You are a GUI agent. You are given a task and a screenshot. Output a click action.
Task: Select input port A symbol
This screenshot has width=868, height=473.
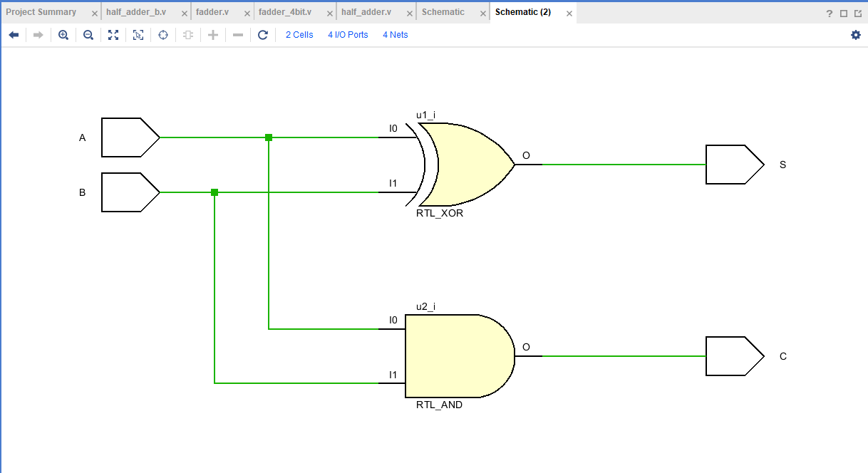(130, 137)
